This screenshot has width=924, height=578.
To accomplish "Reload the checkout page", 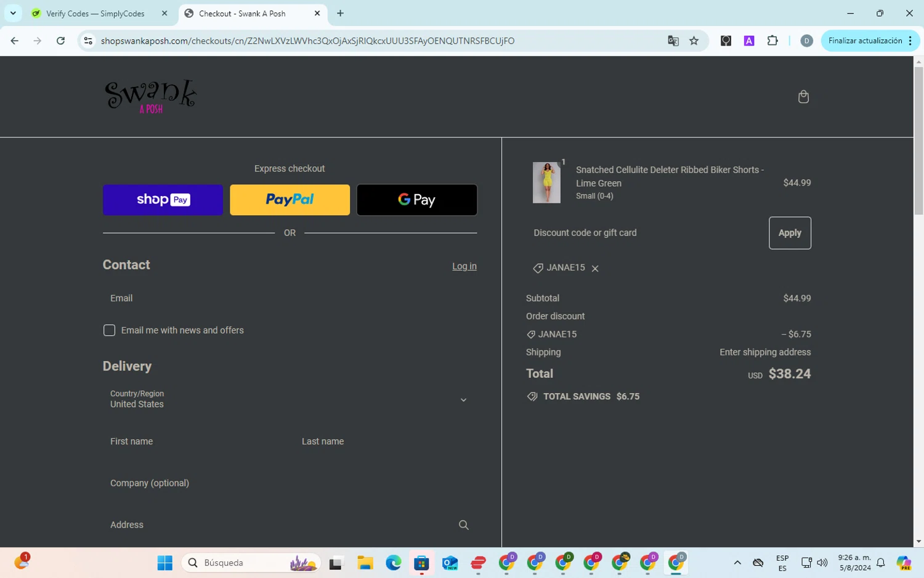I will [60, 41].
